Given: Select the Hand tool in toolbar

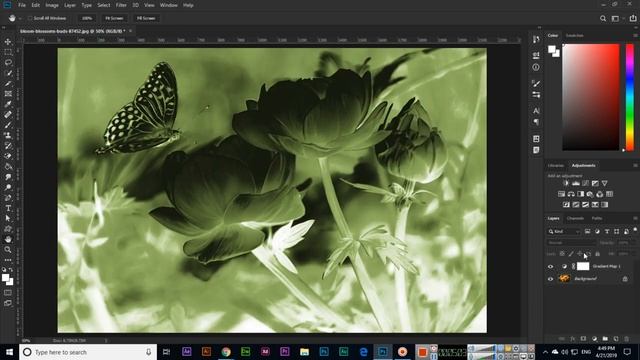Looking at the screenshot, I should (8, 239).
